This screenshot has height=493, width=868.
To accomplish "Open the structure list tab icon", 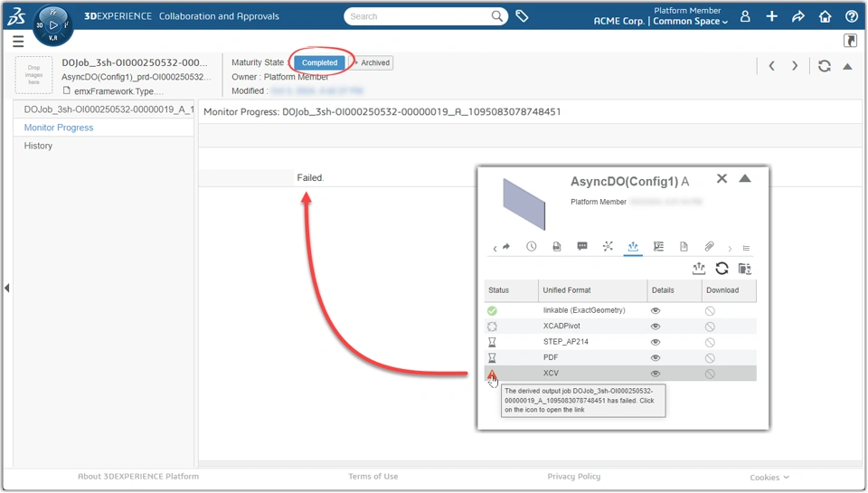I will point(658,246).
